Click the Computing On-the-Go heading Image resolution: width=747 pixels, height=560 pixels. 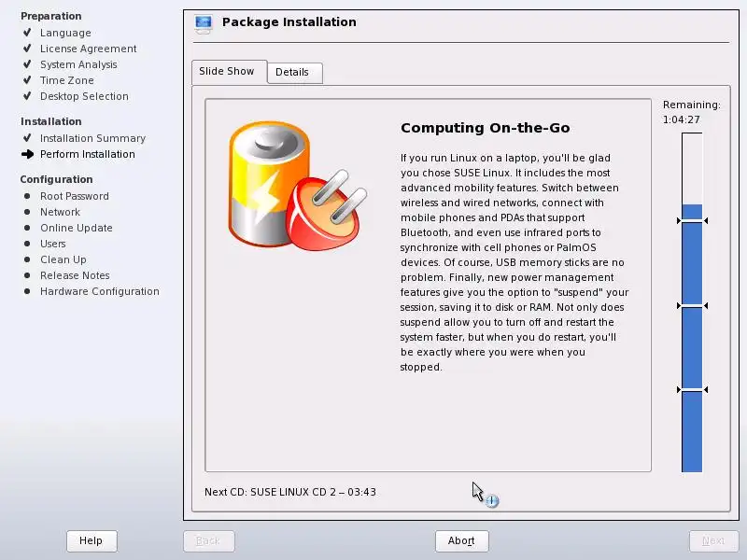[x=485, y=128]
